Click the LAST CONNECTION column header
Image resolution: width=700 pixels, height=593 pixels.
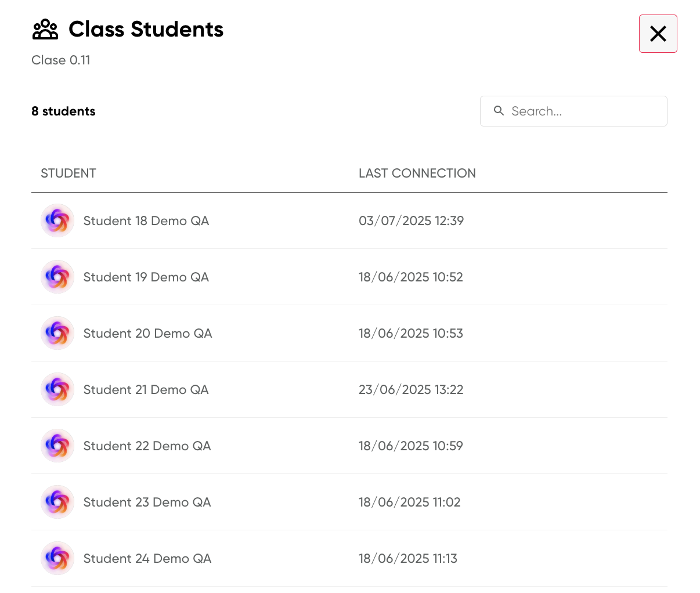pos(417,173)
